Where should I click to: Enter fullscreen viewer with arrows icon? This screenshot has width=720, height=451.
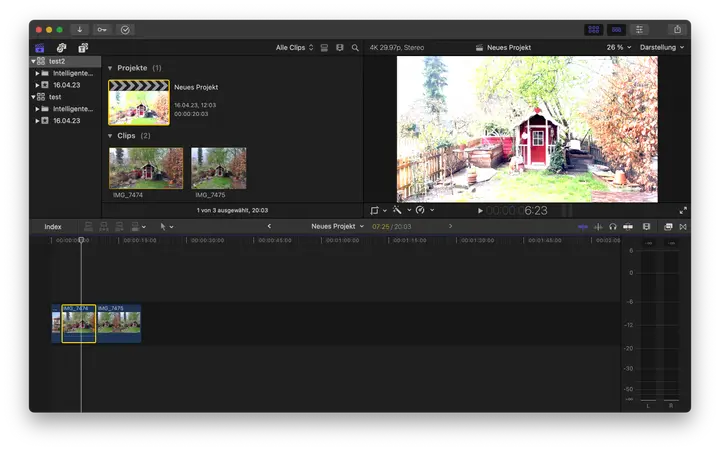coord(683,211)
